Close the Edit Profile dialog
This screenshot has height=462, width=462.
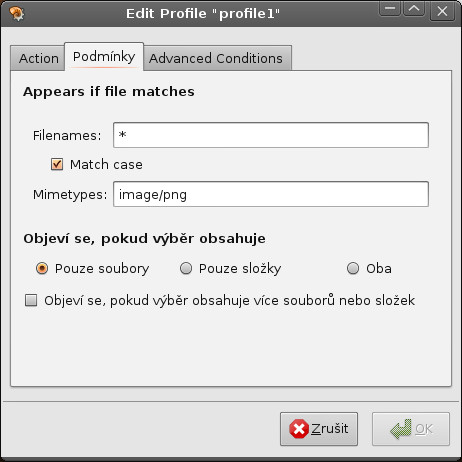[442, 11]
